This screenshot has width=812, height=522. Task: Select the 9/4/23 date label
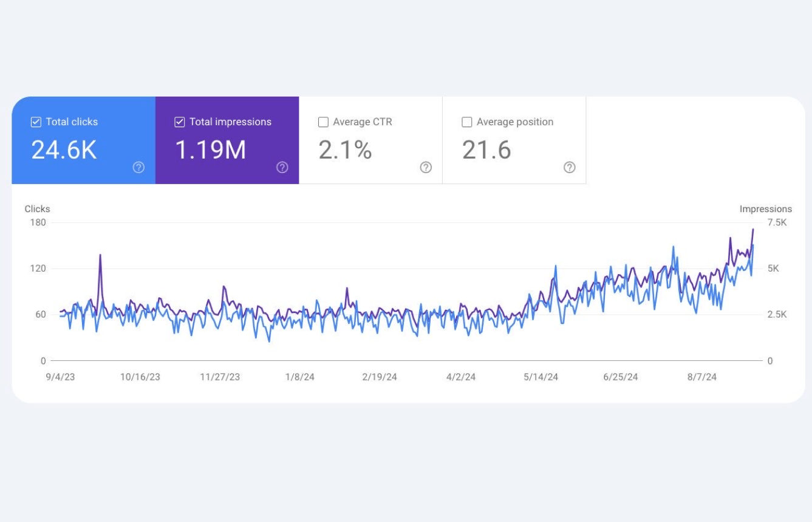click(60, 377)
